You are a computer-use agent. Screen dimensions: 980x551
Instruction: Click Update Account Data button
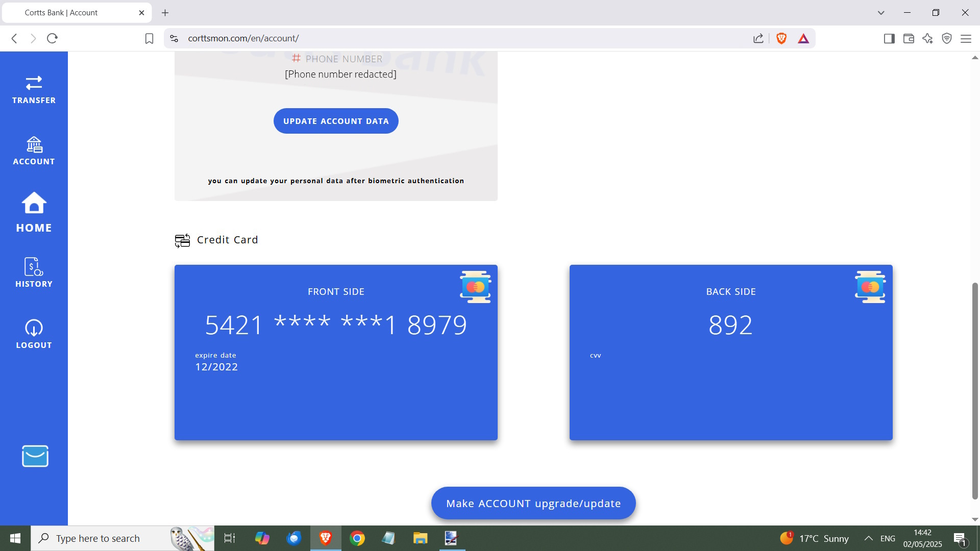coord(336,121)
